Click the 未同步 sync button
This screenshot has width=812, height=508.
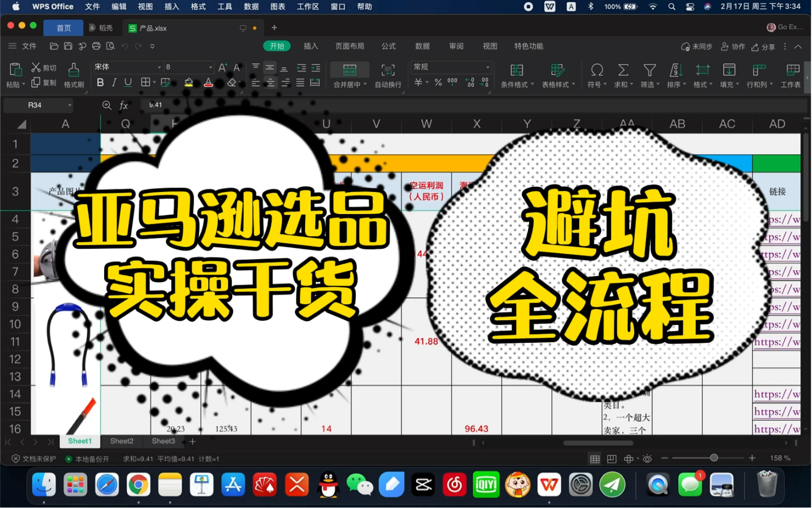point(697,47)
